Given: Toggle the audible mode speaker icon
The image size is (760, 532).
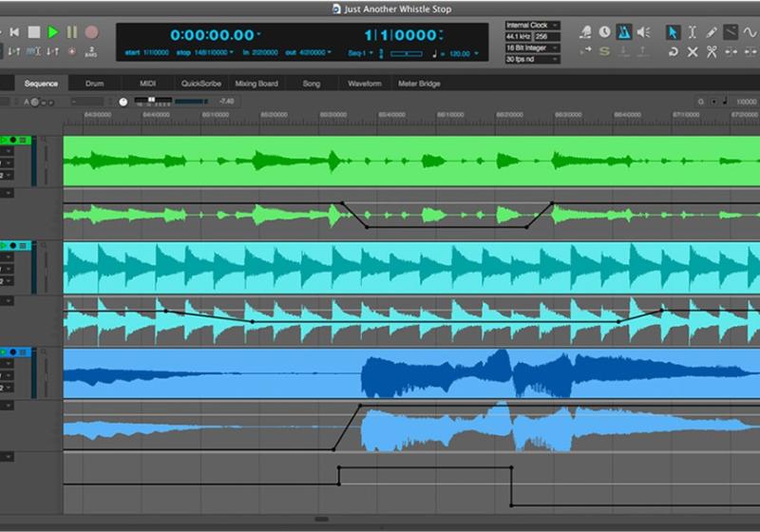Looking at the screenshot, I should 643,32.
